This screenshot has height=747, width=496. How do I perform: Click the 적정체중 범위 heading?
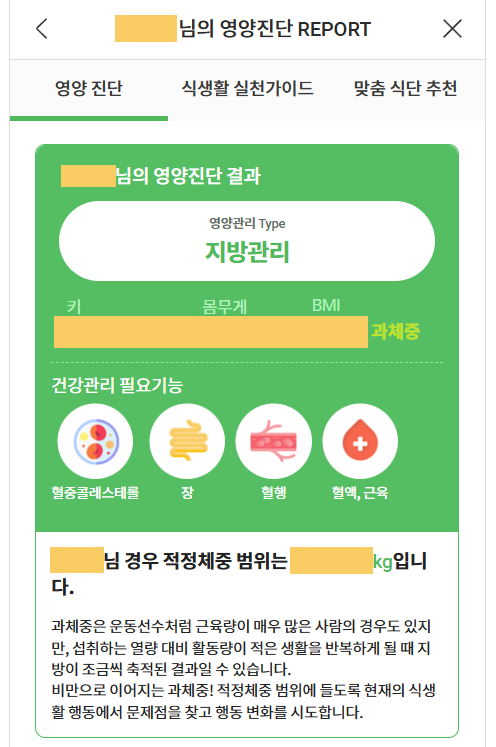(239, 573)
